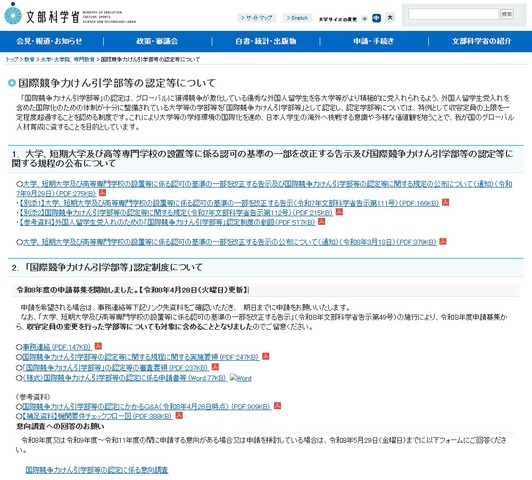Screen dimensions: 532x480
Task: Focus the site search input field
Action: 453,14
